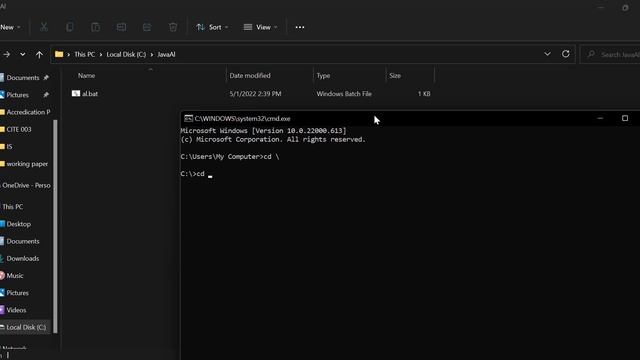Image resolution: width=640 pixels, height=360 pixels.
Task: Open the IS folder in sidebar
Action: point(9,146)
